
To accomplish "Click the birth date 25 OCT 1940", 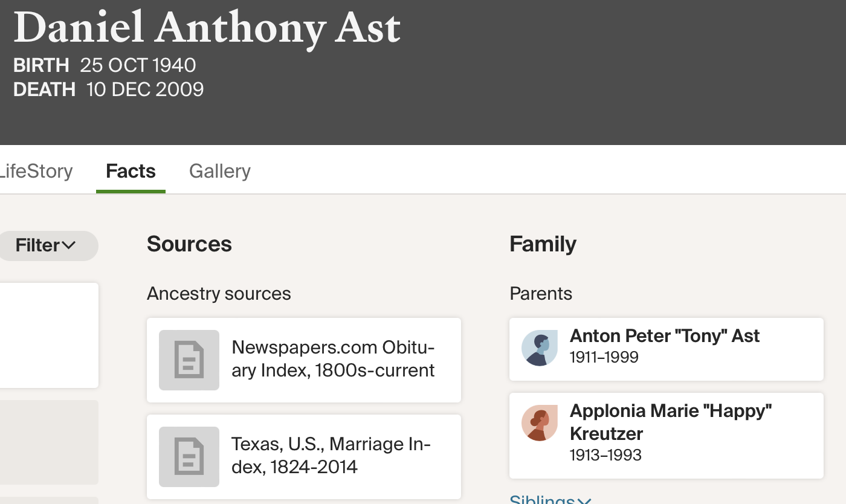I will 138,65.
